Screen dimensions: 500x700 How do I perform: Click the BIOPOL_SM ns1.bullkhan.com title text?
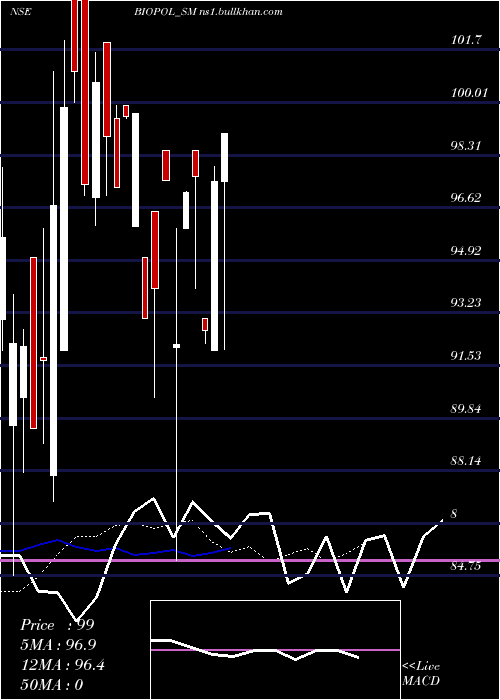[208, 12]
